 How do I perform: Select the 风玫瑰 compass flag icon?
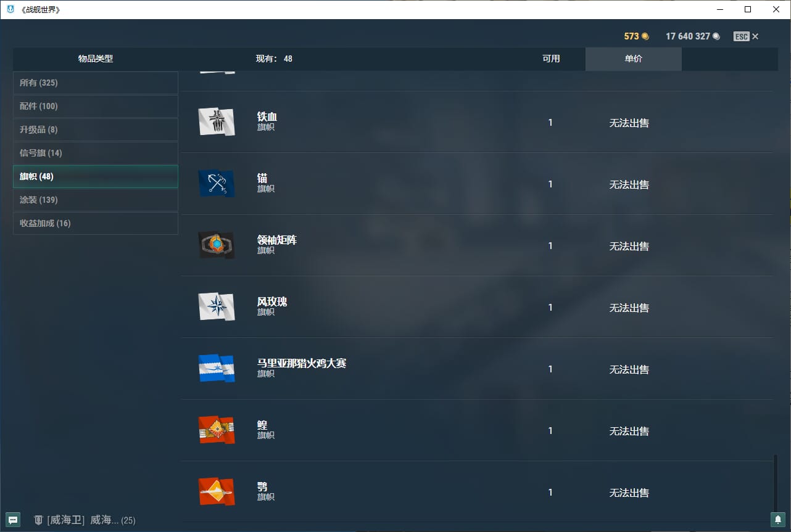(x=216, y=307)
